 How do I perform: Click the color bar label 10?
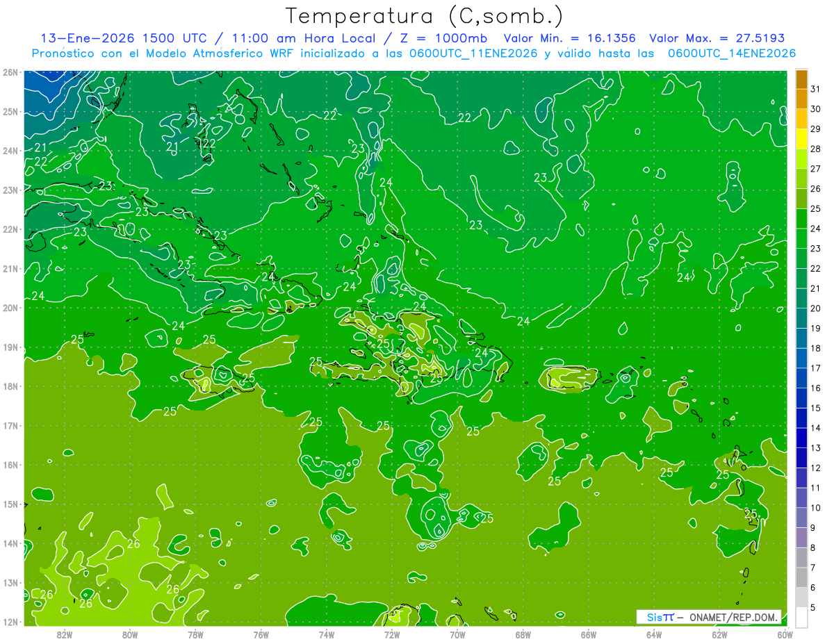coord(816,508)
